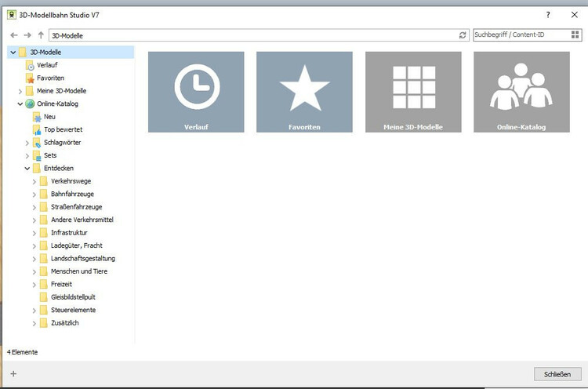Select Verlauf in the tree
This screenshot has width=588, height=389.
click(47, 65)
